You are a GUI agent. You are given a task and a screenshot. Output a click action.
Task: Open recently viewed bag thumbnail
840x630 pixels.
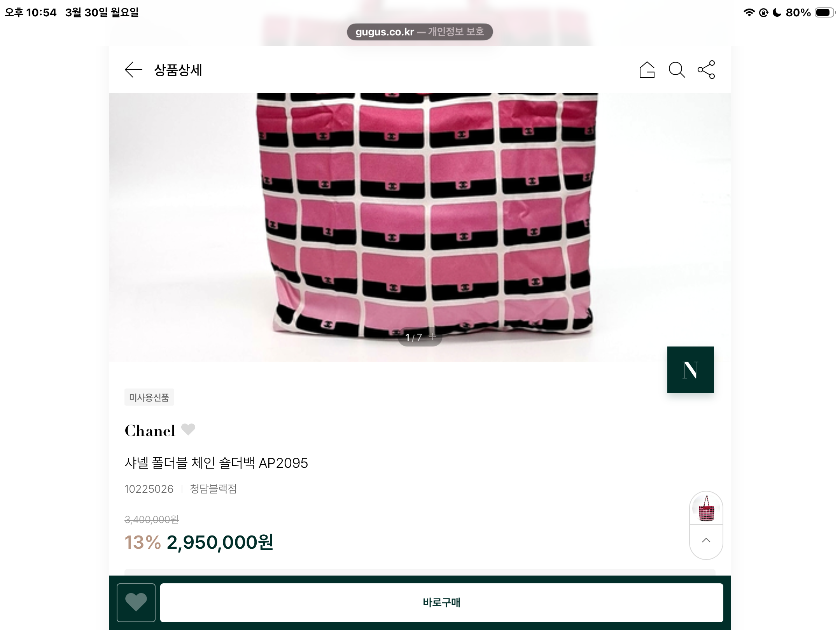pos(706,508)
